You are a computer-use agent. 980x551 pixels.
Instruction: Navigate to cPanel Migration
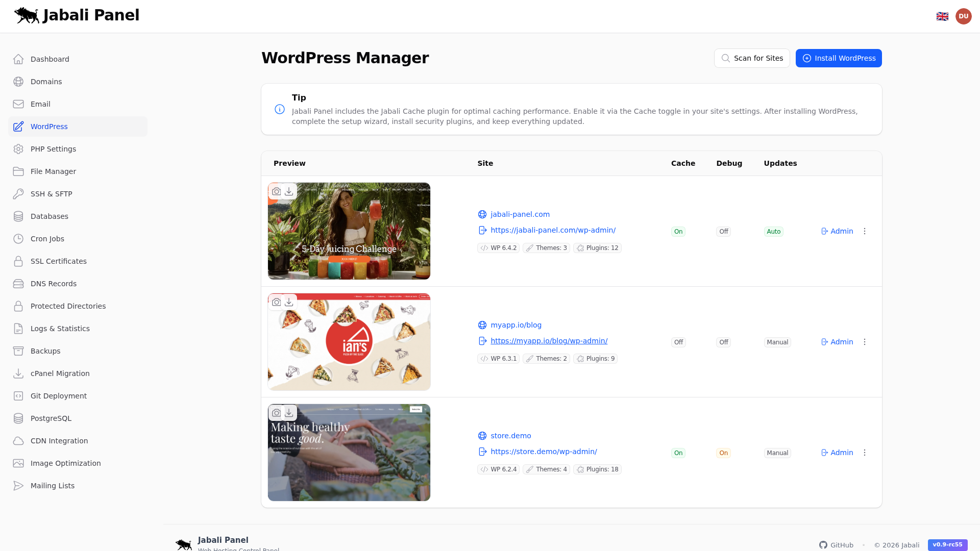tap(60, 373)
